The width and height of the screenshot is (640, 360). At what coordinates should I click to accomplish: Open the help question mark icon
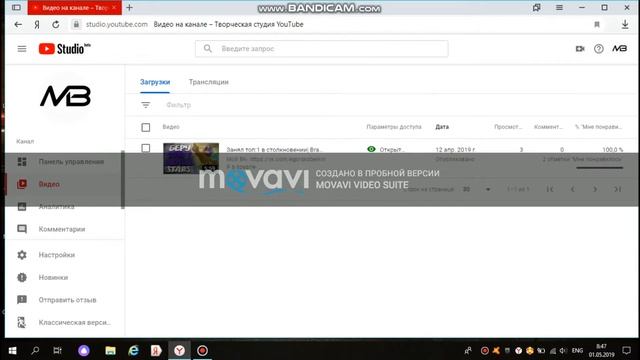pos(598,49)
